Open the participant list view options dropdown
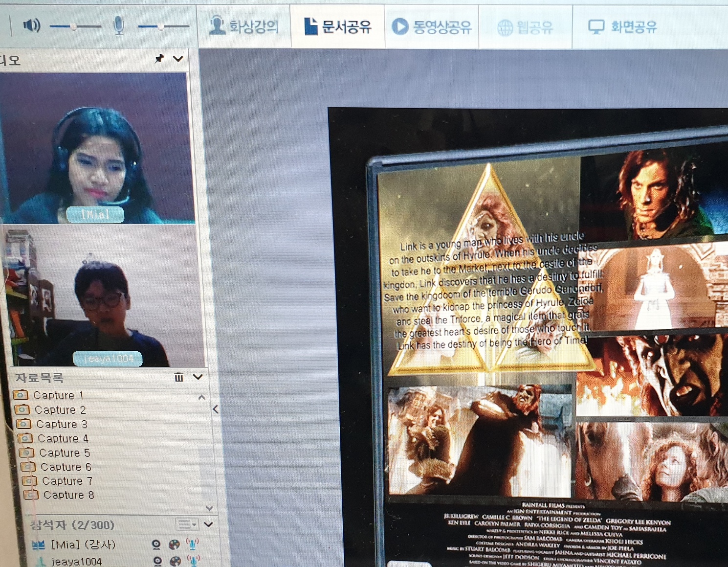Image resolution: width=728 pixels, height=567 pixels. [187, 524]
